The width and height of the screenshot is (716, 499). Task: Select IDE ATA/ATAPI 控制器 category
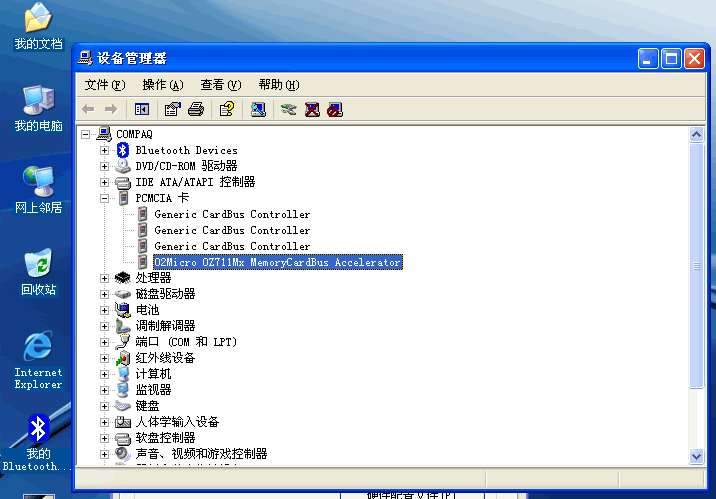(195, 182)
